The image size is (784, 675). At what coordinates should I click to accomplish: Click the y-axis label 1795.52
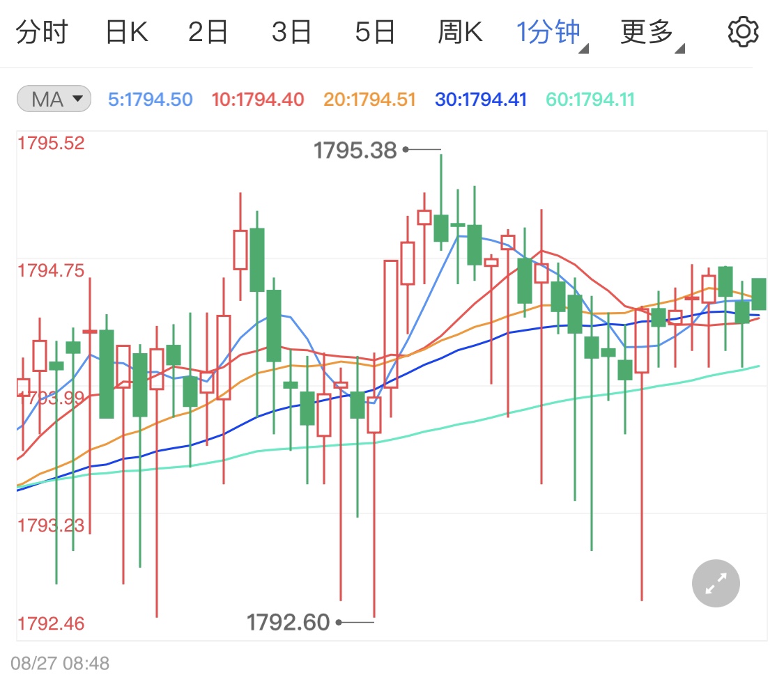pos(51,143)
